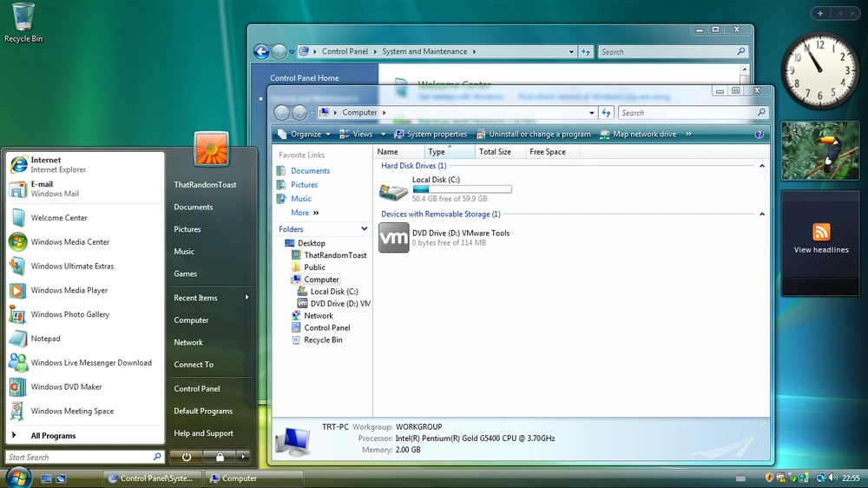The width and height of the screenshot is (868, 488).
Task: Click System properties in toolbar
Action: [x=430, y=135]
